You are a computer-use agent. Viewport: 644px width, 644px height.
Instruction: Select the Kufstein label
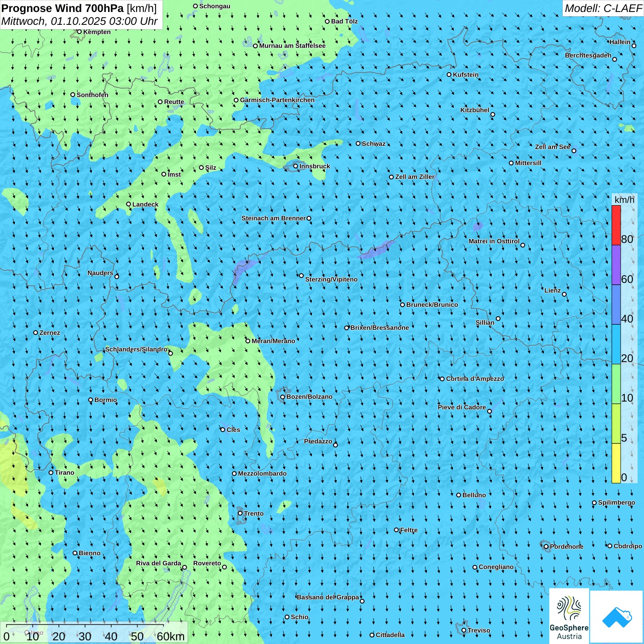coord(466,75)
